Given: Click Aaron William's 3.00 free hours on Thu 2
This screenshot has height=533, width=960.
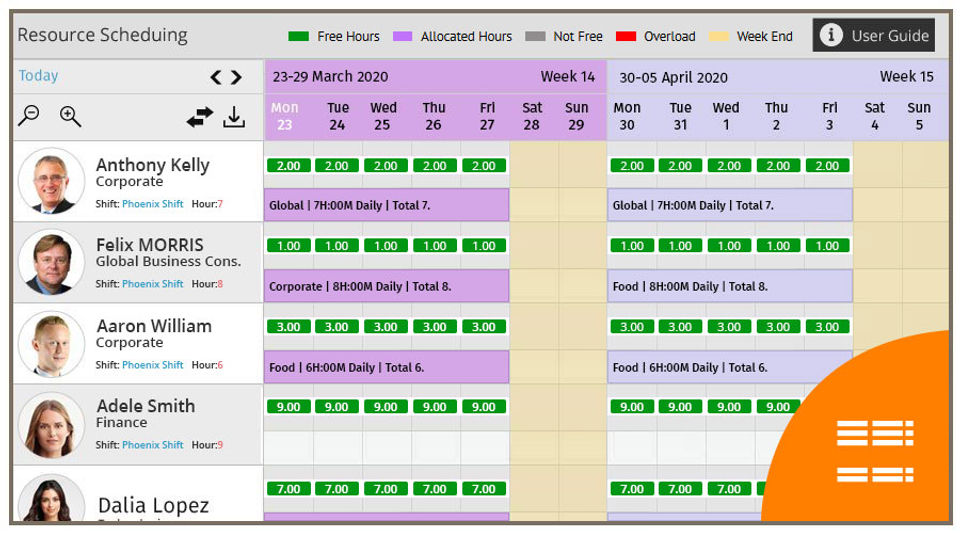Looking at the screenshot, I should (778, 326).
